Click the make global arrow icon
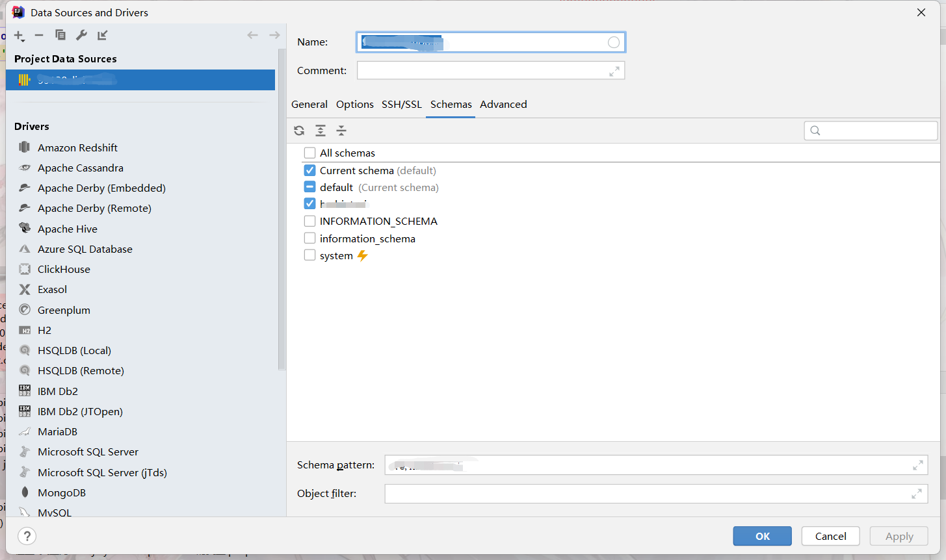This screenshot has width=946, height=560. click(x=102, y=36)
